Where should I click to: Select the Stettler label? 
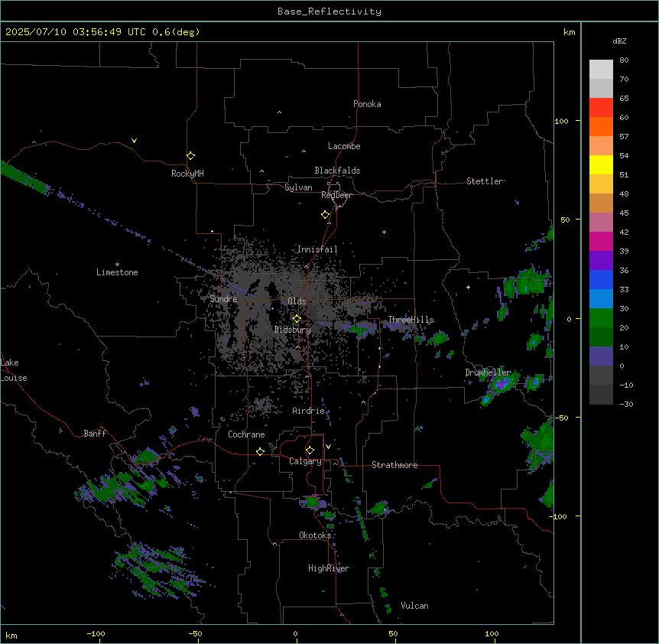pyautogui.click(x=485, y=181)
